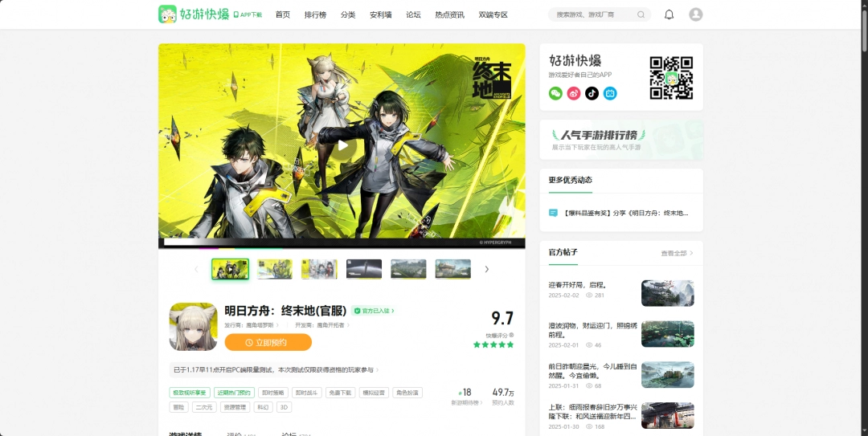The width and height of the screenshot is (868, 436).
Task: Select the fifth gallery thumbnail
Action: click(x=408, y=269)
